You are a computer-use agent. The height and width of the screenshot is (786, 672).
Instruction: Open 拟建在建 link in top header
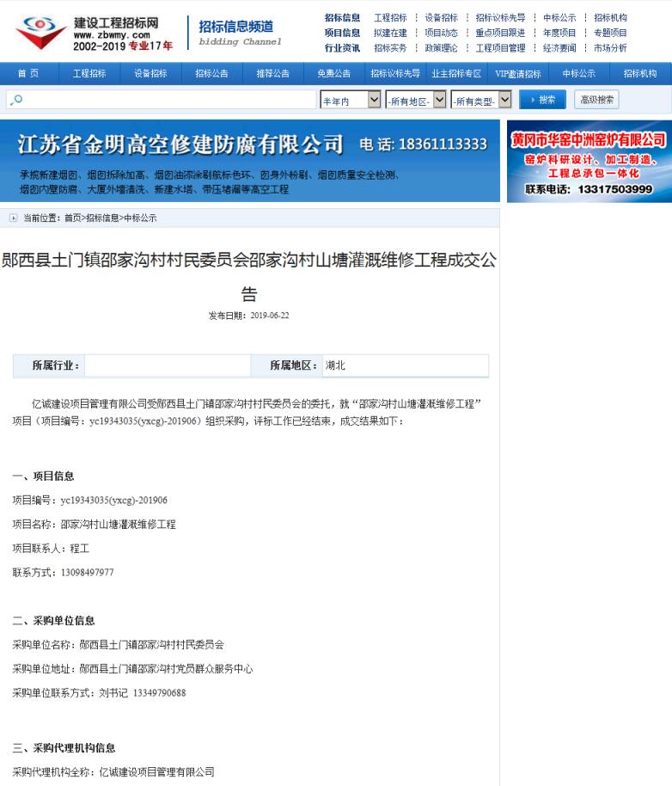point(390,33)
